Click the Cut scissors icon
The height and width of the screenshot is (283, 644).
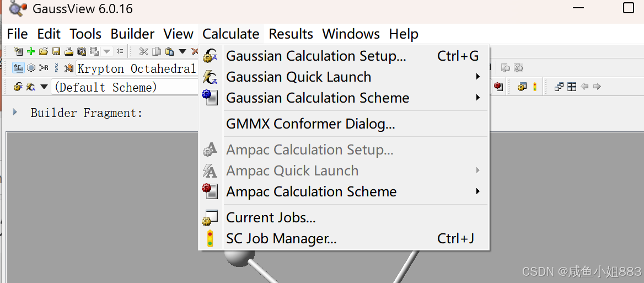coord(143,51)
